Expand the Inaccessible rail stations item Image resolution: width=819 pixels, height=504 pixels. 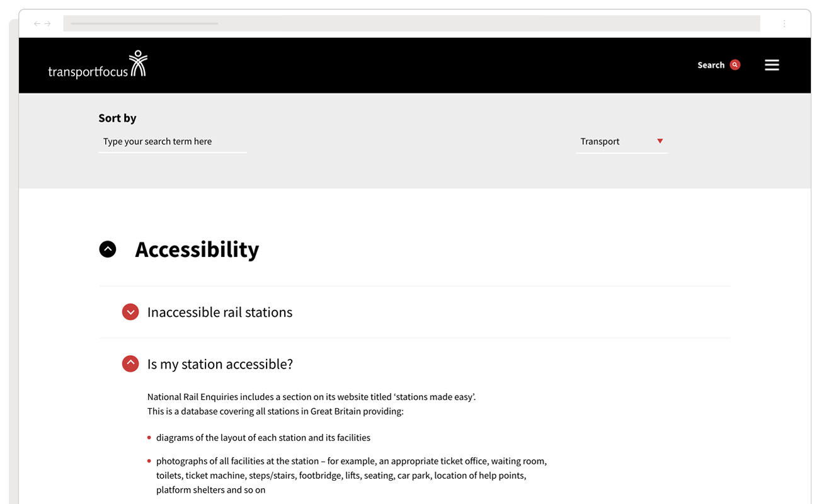point(130,312)
